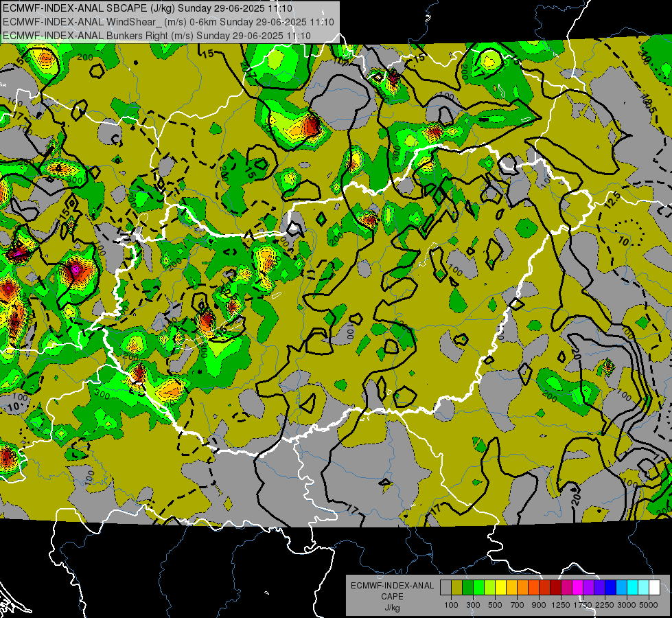The image size is (672, 618).
Task: Click the legend label CAPE
Action: point(392,597)
